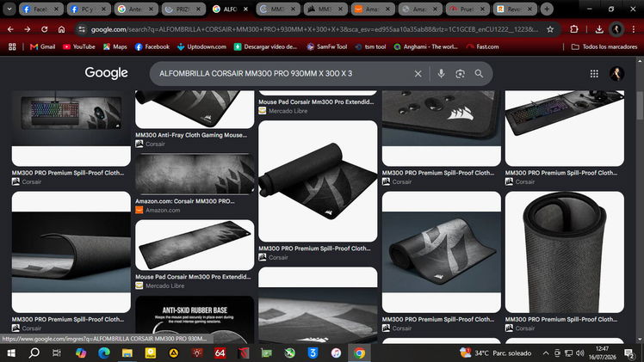Open weather widget 34°C Parc. soleado
Screen dimensions: 644x362
(x=496, y=353)
